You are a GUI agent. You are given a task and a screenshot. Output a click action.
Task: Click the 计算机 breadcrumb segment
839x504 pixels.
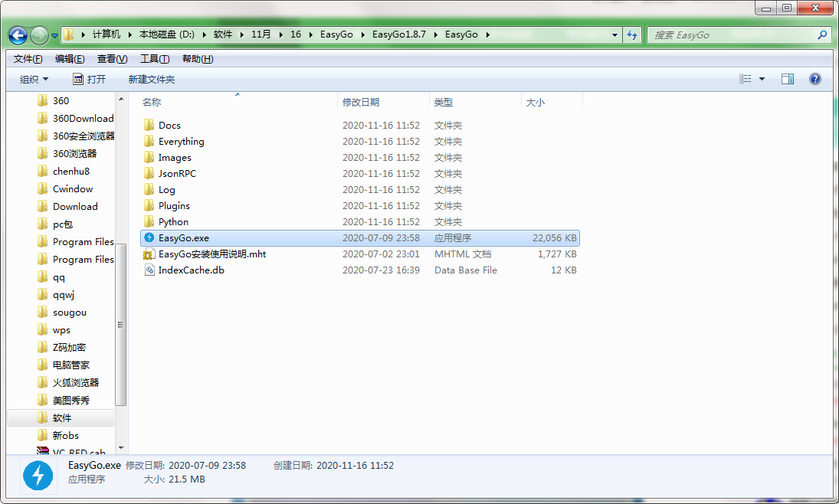tap(107, 34)
